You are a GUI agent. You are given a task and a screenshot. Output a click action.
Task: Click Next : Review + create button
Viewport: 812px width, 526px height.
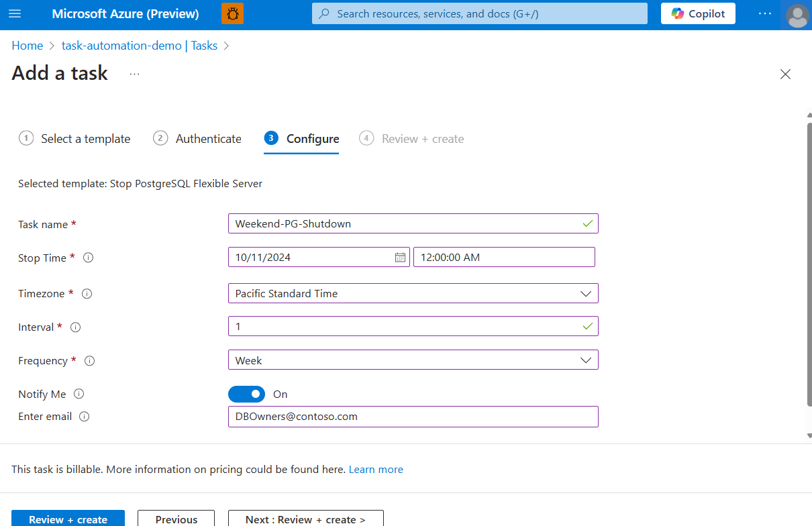(305, 519)
